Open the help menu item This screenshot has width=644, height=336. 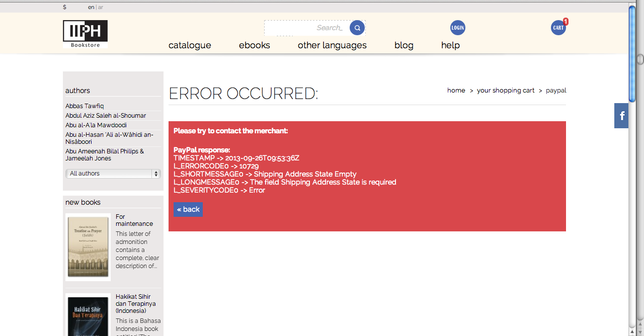450,45
